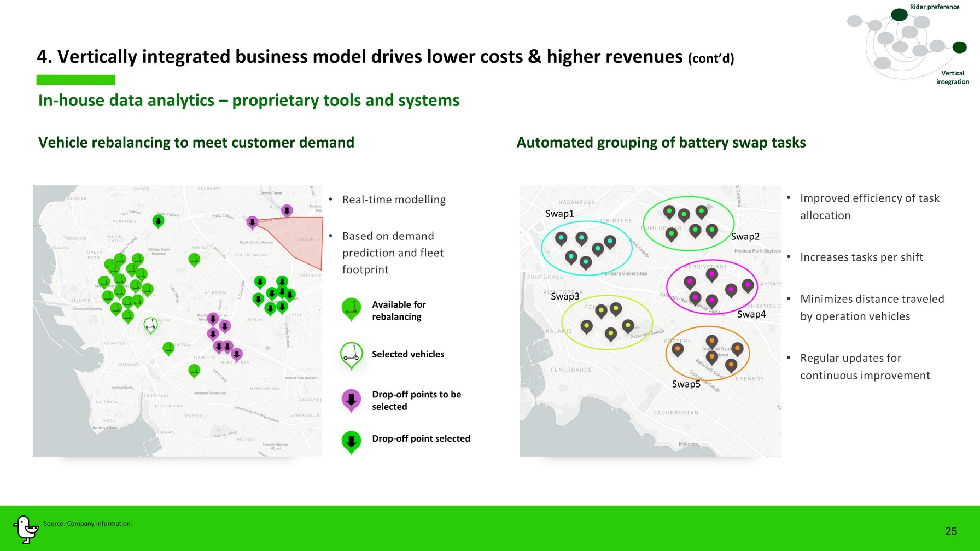Select the purple drop-off points legend icon
The image size is (980, 551).
(x=351, y=400)
